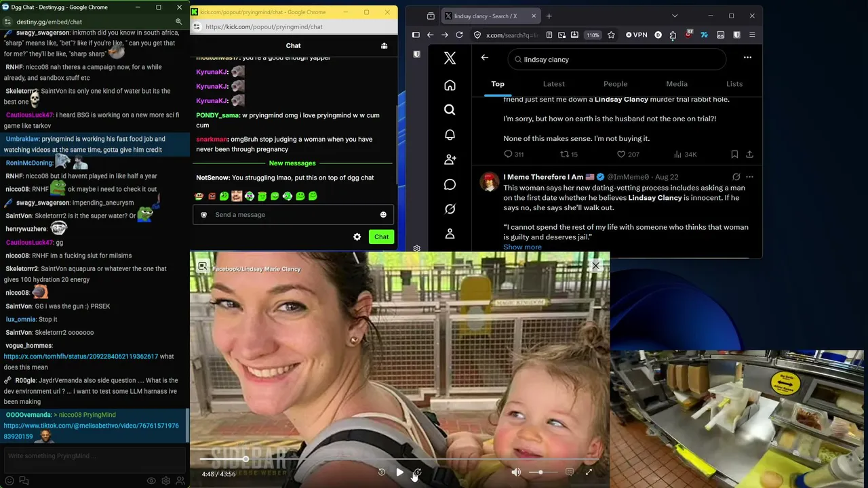Open notifications bell in X sidebar

pos(450,135)
